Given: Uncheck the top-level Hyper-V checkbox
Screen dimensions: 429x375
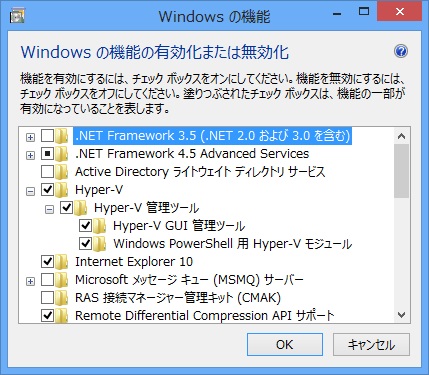Looking at the screenshot, I should [x=47, y=190].
